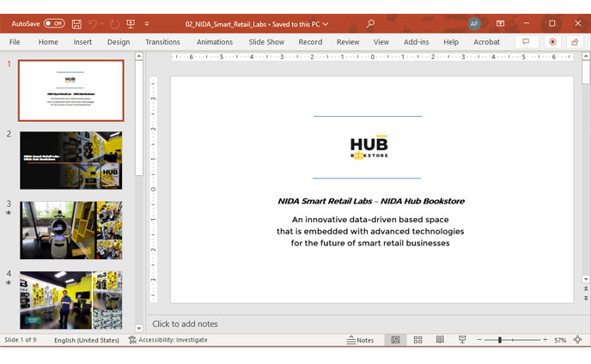
Task: Click the HUB Bookstore logo on slide
Action: pyautogui.click(x=369, y=146)
